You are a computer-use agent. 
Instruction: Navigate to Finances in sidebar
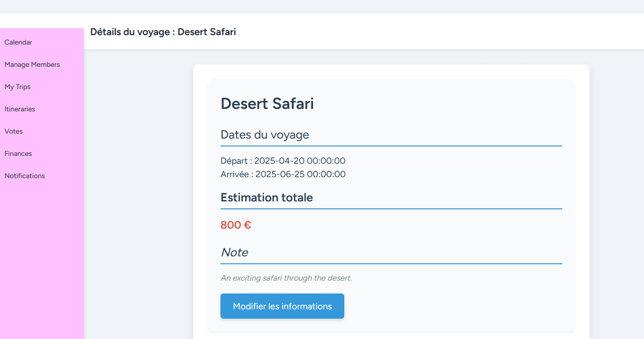(18, 154)
